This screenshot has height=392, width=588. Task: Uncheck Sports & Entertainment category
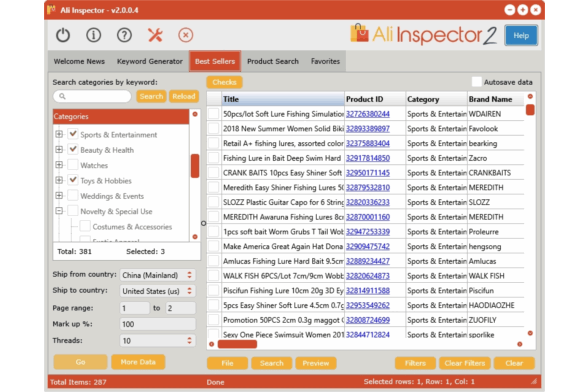pyautogui.click(x=73, y=134)
